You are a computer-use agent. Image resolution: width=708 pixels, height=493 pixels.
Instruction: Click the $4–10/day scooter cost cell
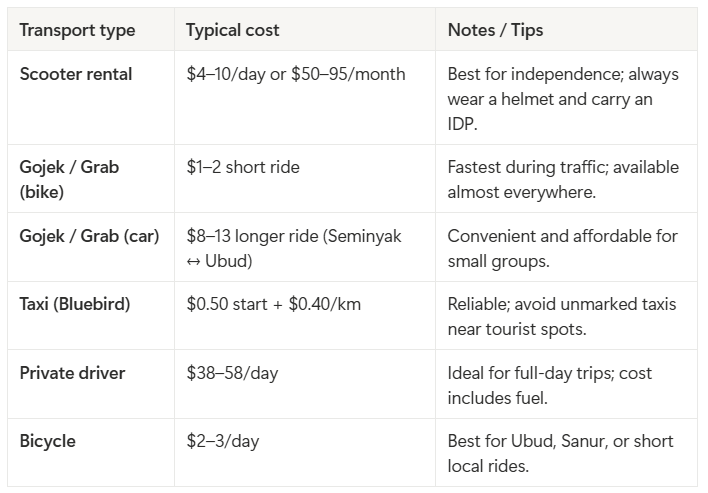[x=296, y=75]
